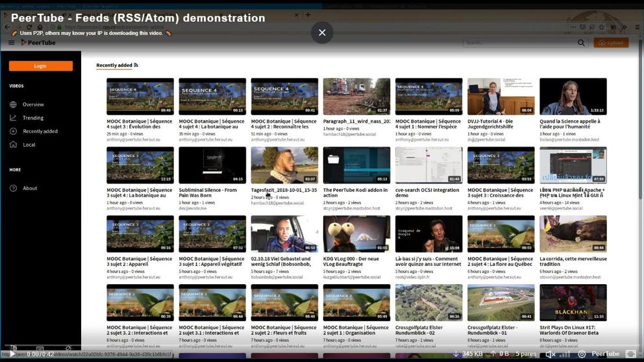Click account 'dex@exode.me' under Subliminal Silence
The image size is (644, 362).
point(194,208)
